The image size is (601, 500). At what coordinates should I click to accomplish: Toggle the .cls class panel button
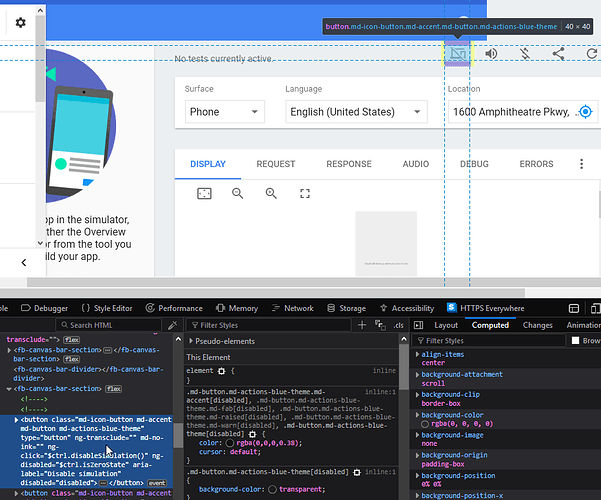(x=398, y=325)
